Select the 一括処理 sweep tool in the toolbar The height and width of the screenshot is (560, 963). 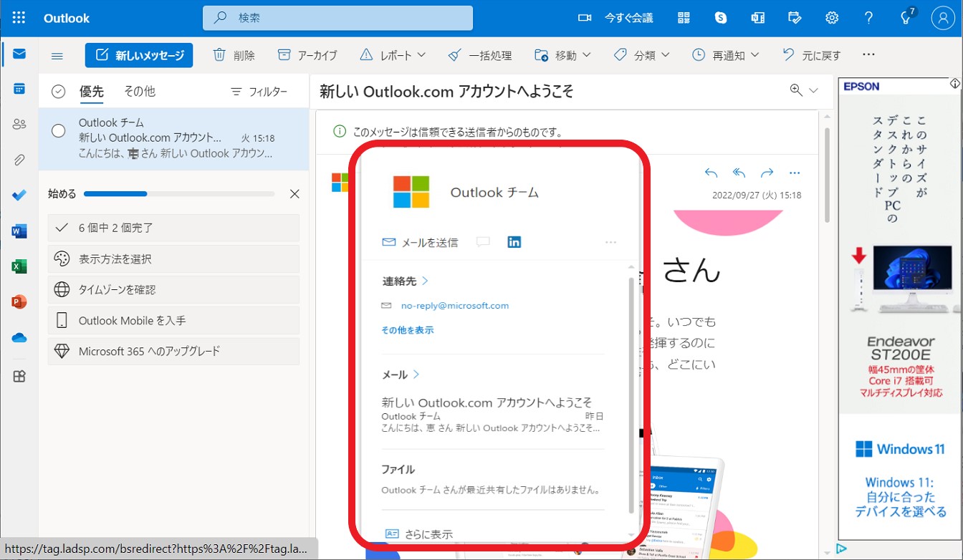click(480, 54)
